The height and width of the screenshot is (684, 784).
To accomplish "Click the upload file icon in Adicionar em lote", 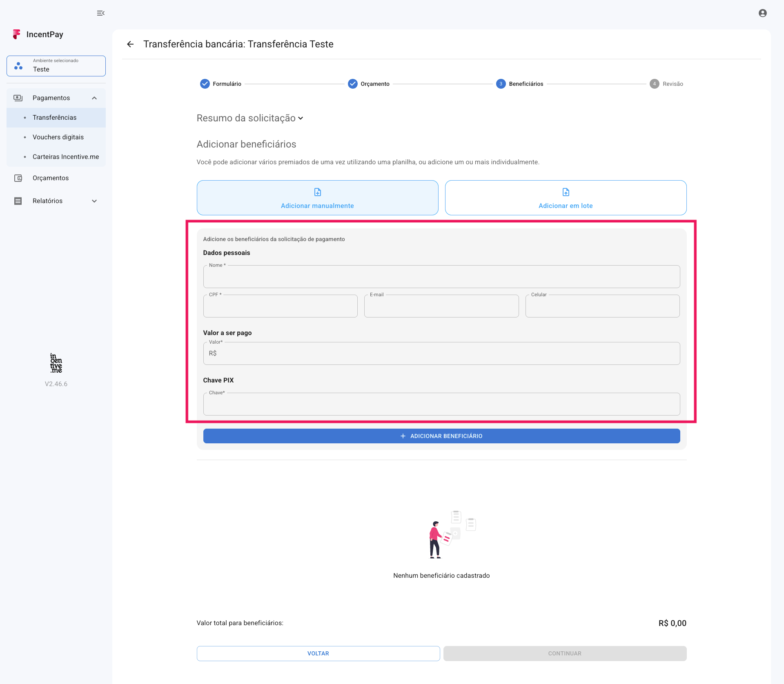I will pos(566,192).
